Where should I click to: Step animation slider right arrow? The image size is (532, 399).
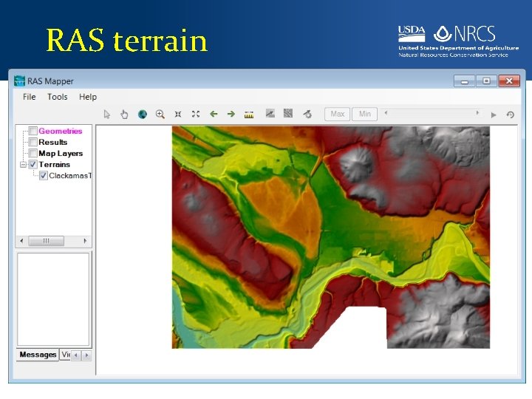pyautogui.click(x=477, y=113)
